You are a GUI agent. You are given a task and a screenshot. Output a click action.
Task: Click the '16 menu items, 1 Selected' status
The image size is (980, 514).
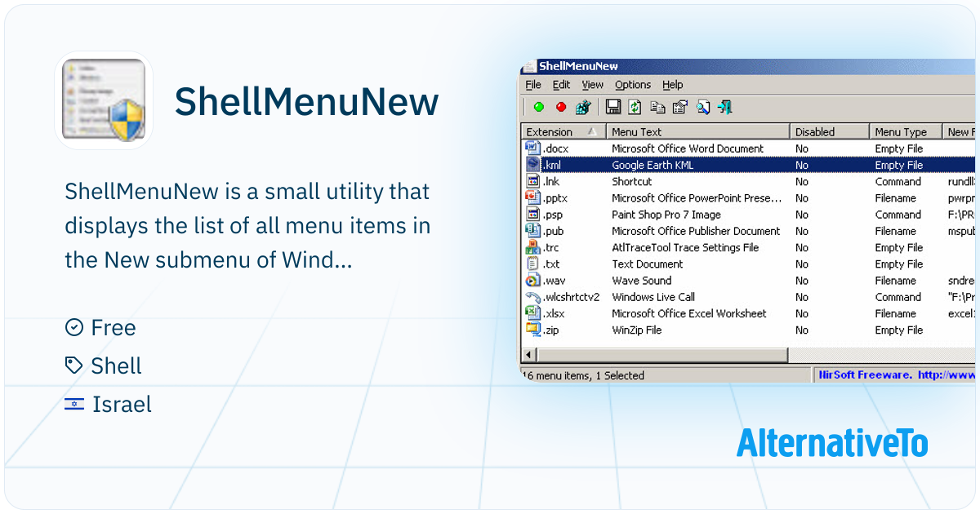[583, 375]
